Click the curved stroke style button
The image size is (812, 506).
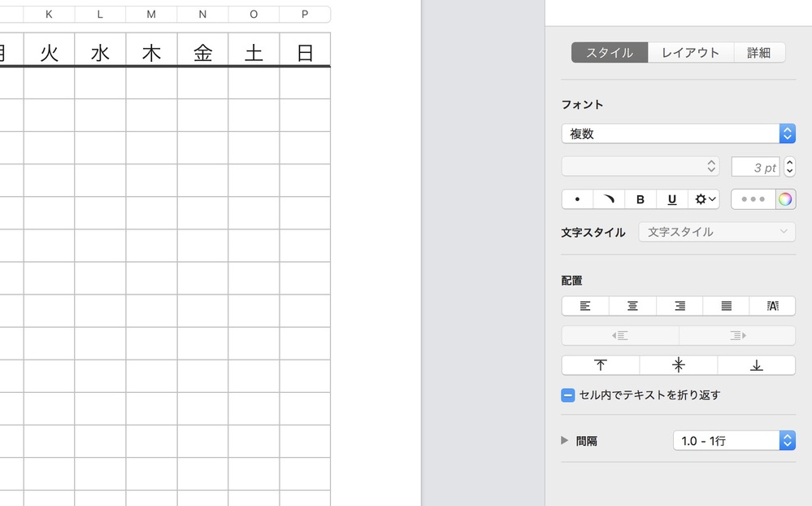[x=609, y=199]
